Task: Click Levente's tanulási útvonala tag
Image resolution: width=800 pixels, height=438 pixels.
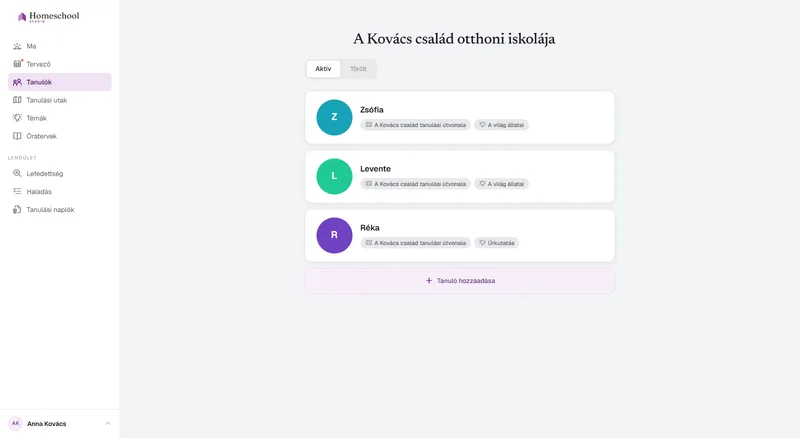Action: pyautogui.click(x=415, y=184)
